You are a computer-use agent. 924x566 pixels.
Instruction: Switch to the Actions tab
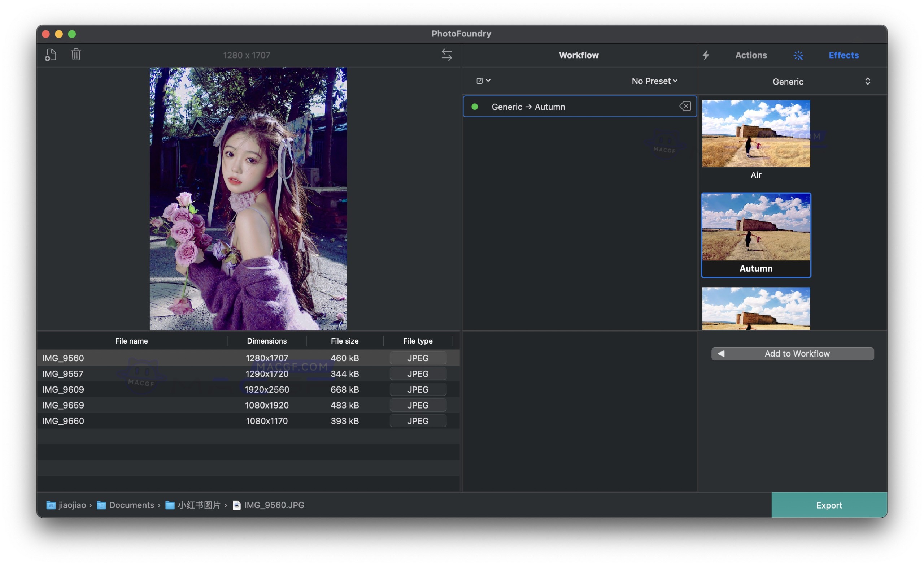tap(751, 55)
